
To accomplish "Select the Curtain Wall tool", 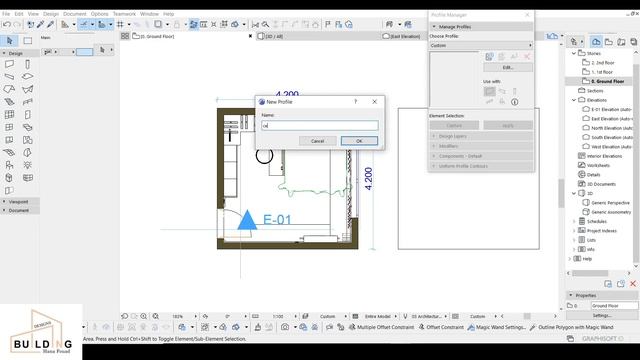I will (x=9, y=115).
